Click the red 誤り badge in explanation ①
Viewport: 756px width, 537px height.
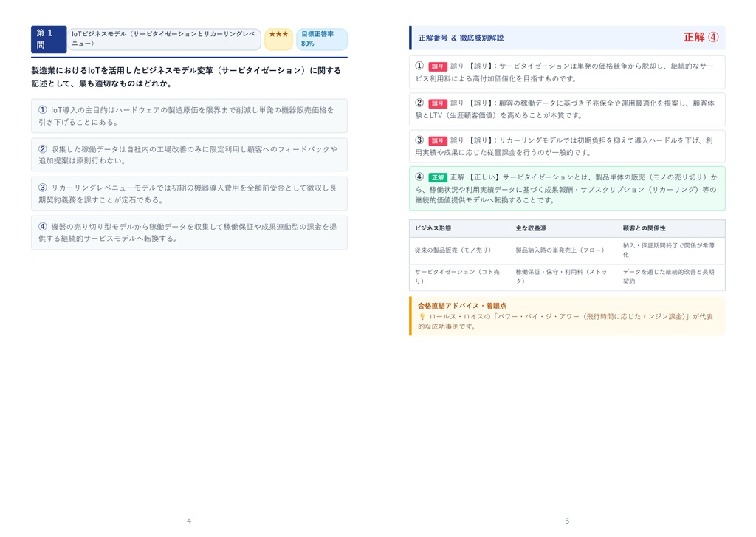[437, 66]
